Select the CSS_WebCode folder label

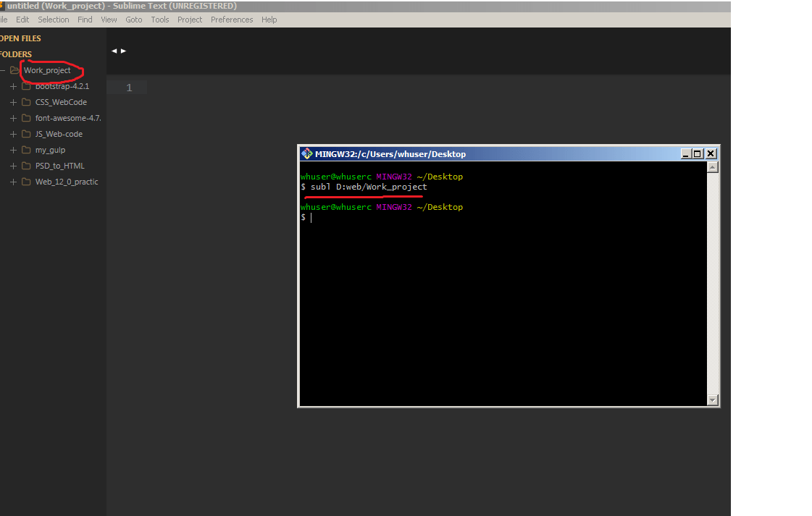61,103
